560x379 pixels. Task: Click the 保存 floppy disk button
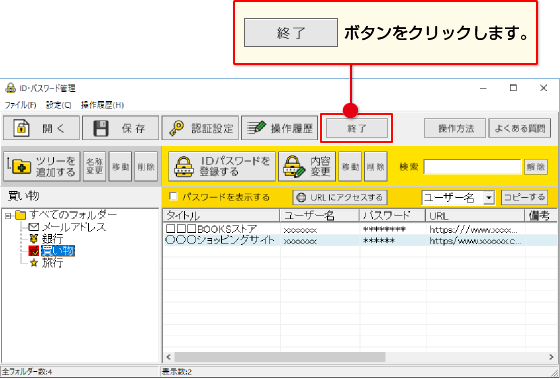click(x=121, y=128)
